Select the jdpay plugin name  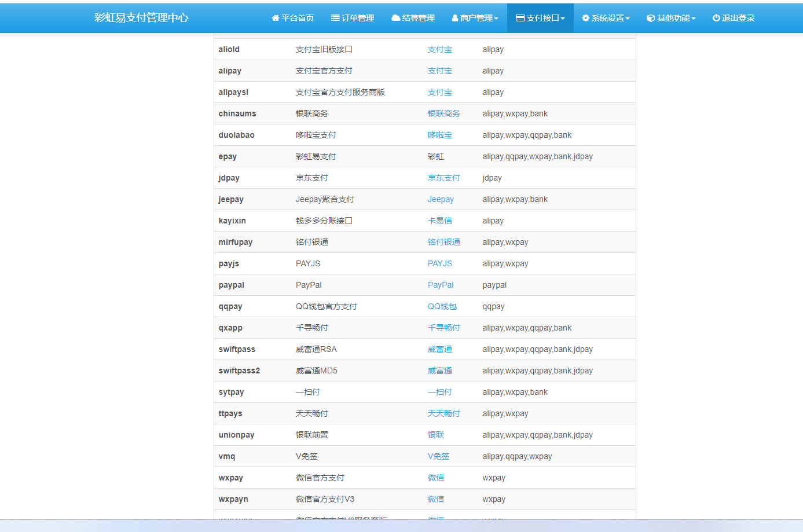(x=229, y=178)
